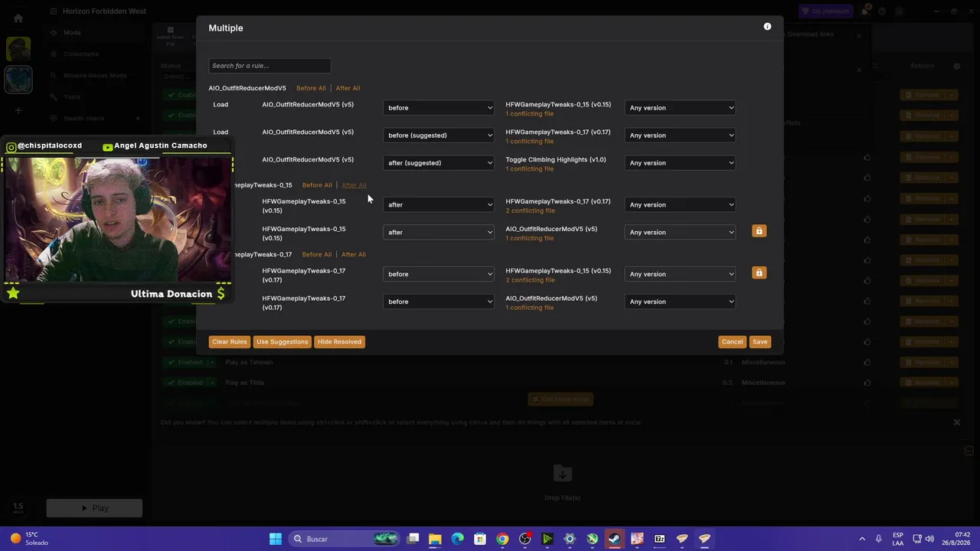Open 'before' dropdown in first AIO_OutfitReducerModV5 Load row
The width and height of the screenshot is (980, 551).
(x=439, y=108)
